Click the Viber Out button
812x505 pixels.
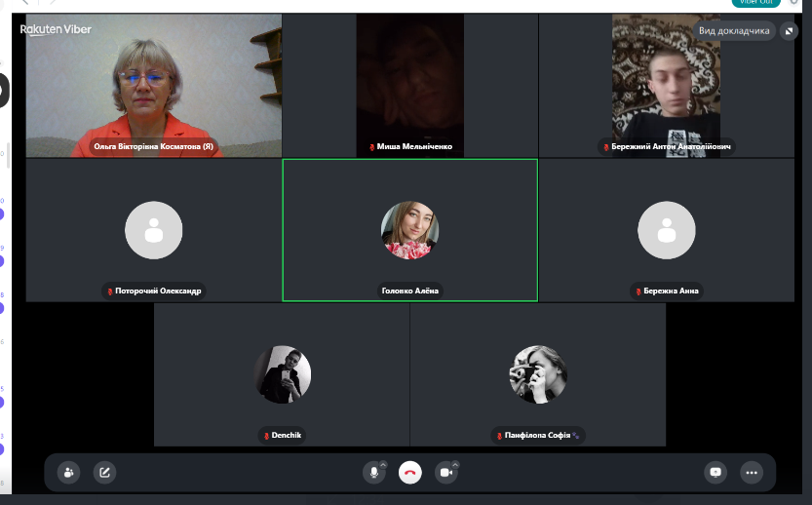[x=755, y=3]
